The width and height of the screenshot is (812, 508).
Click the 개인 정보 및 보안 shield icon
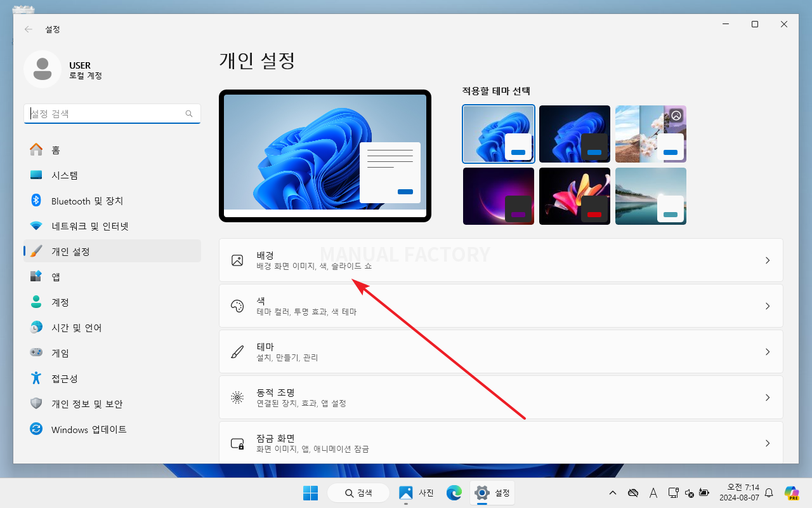[36, 404]
